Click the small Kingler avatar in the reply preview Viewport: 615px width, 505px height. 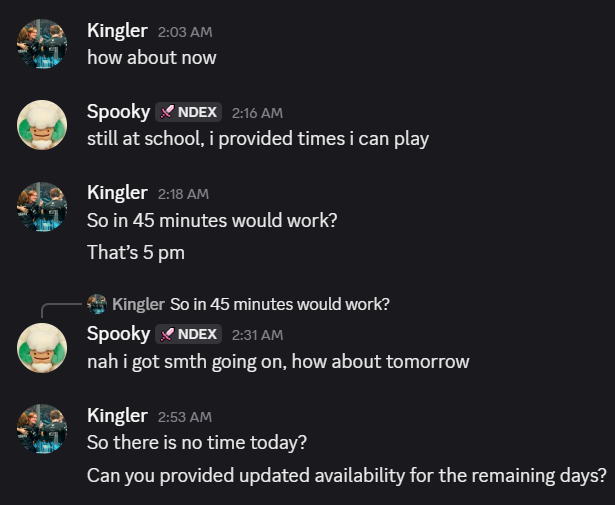[97, 303]
